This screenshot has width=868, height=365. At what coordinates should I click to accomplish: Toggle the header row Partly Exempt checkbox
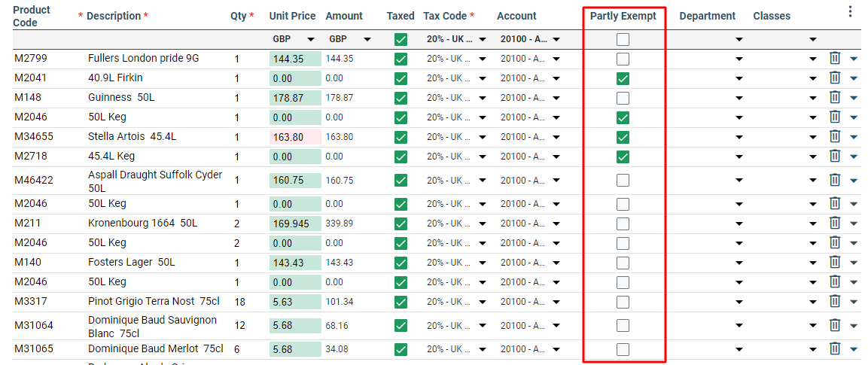(x=623, y=39)
